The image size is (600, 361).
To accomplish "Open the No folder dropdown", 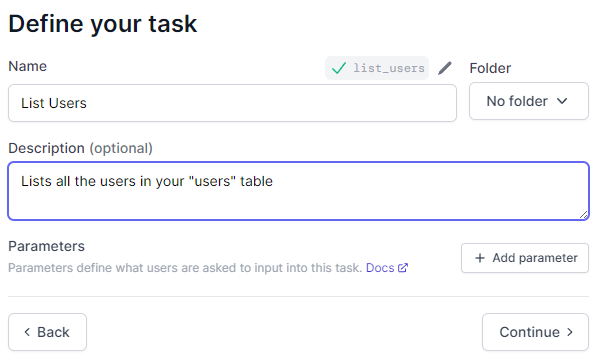I will click(x=529, y=101).
